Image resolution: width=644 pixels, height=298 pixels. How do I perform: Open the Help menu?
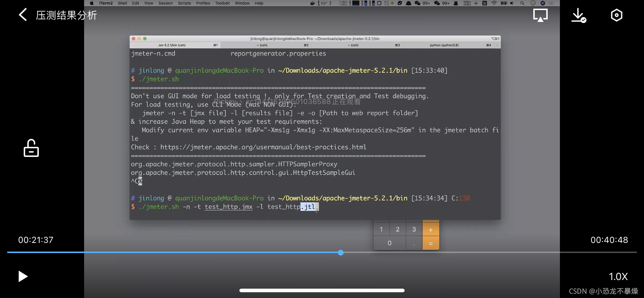pos(259,3)
